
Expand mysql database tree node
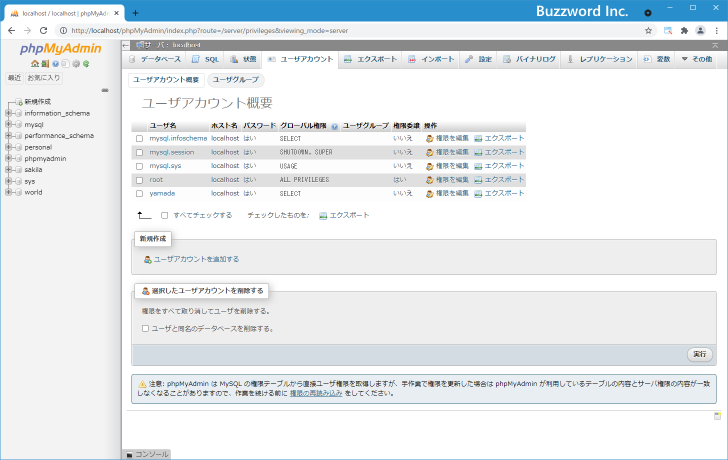click(8, 124)
